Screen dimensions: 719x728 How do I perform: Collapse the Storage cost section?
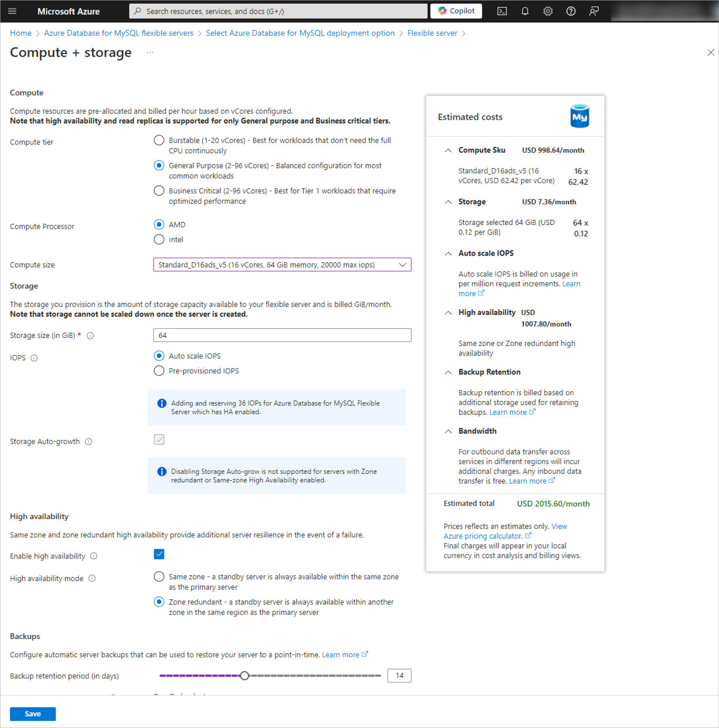tap(448, 202)
